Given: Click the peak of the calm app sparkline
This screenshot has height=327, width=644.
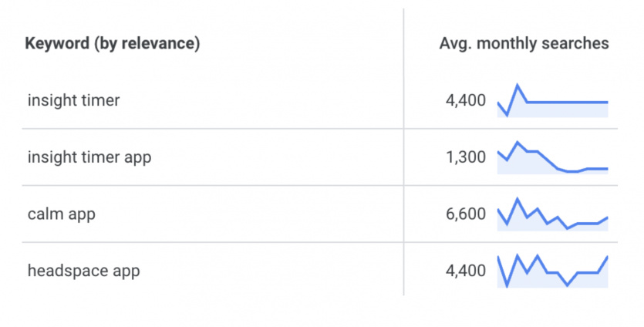Looking at the screenshot, I should [x=517, y=200].
